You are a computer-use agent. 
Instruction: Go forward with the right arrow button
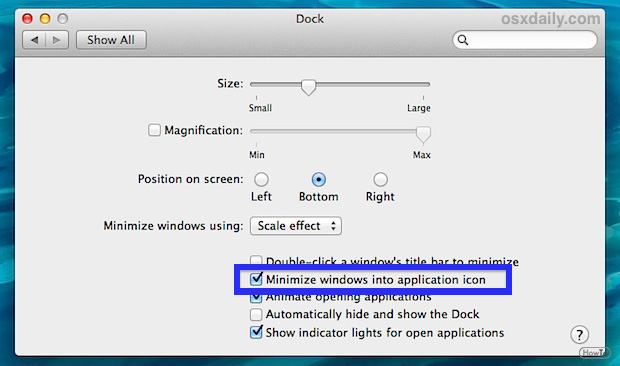[57, 40]
